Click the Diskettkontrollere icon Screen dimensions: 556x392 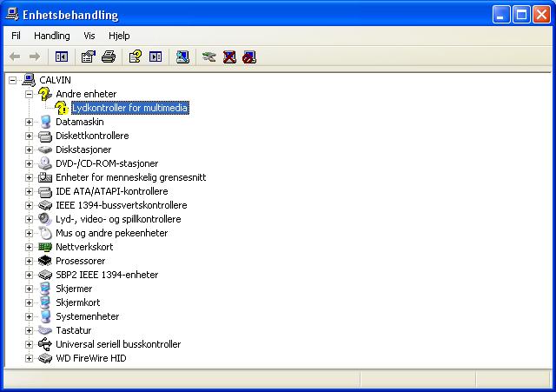(45, 136)
